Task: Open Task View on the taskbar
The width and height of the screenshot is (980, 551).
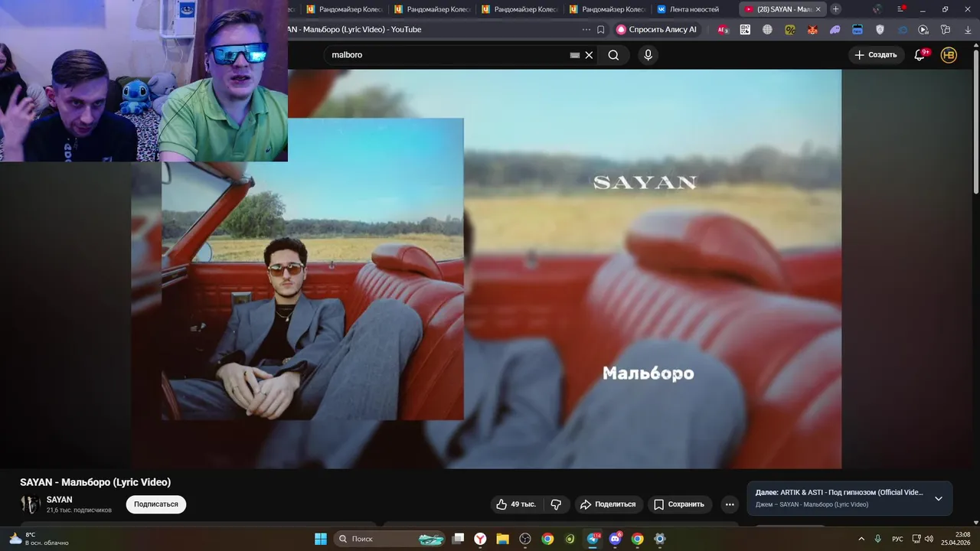Action: [458, 539]
